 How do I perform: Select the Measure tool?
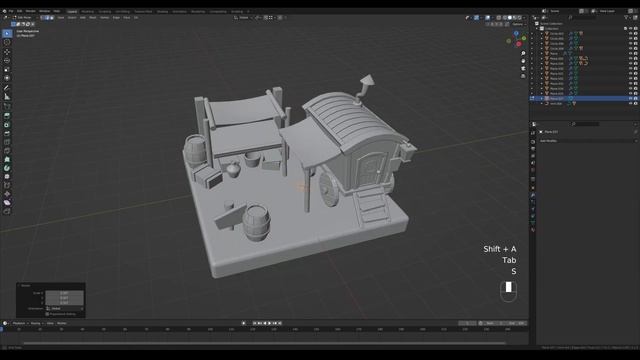tap(7, 97)
